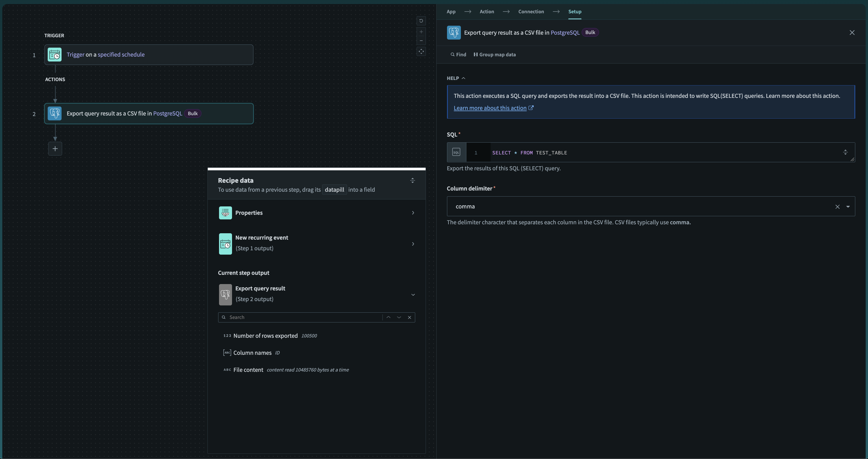Click the PostgreSQL icon on step 2
868x459 pixels.
[x=54, y=113]
